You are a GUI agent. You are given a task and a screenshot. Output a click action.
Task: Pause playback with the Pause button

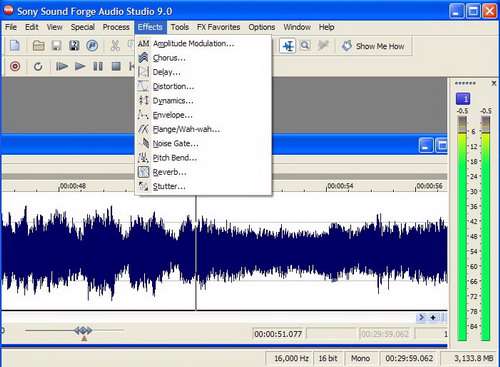98,66
